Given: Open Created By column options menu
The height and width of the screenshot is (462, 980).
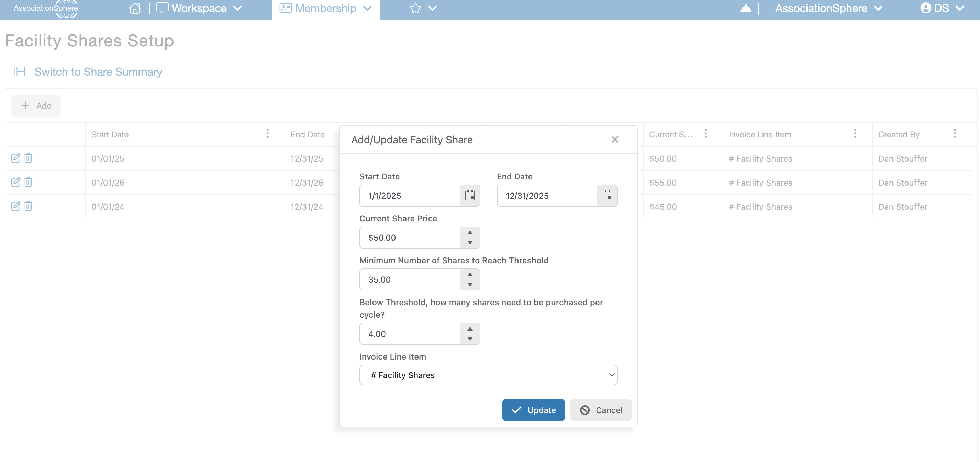Looking at the screenshot, I should [955, 134].
